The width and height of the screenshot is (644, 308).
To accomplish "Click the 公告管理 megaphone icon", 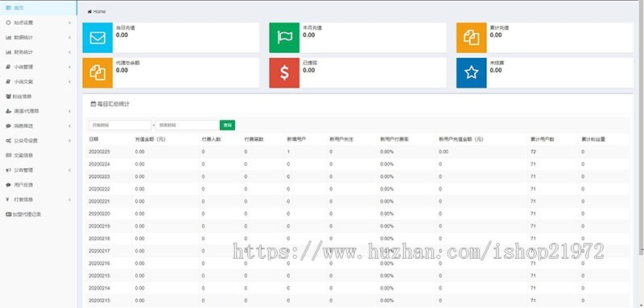I will coord(9,170).
